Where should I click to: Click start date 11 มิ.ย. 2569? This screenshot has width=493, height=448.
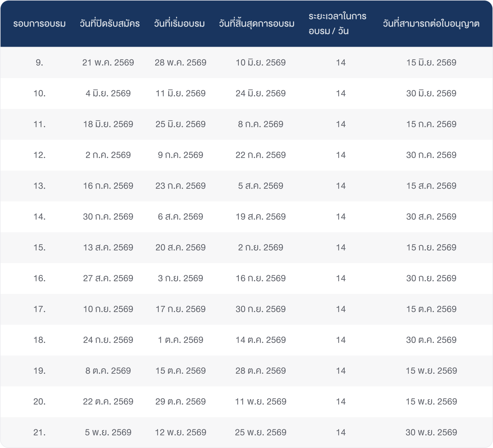[180, 94]
